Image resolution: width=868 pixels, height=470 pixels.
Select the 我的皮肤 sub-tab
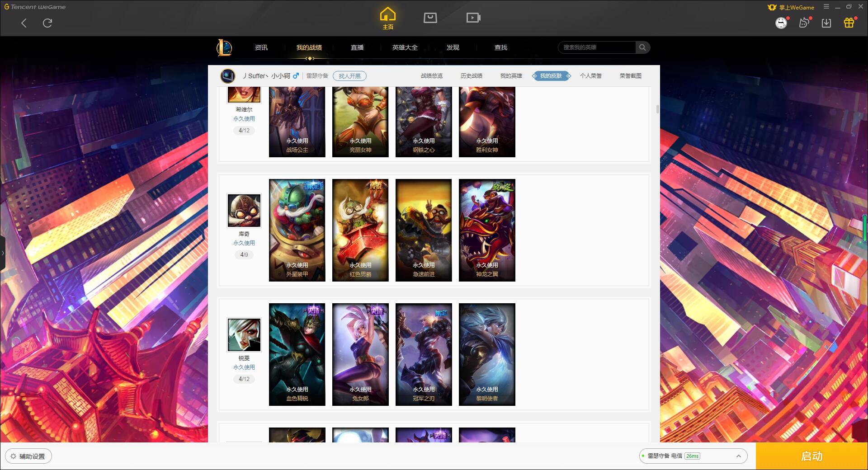(551, 76)
